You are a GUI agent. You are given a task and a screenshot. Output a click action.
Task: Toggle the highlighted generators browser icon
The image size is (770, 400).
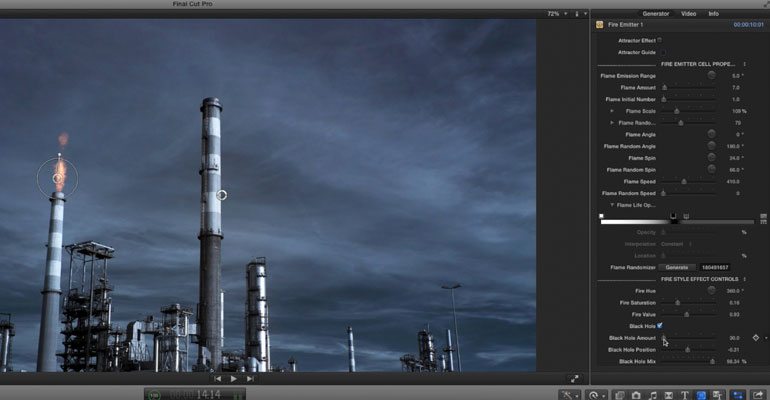point(701,395)
